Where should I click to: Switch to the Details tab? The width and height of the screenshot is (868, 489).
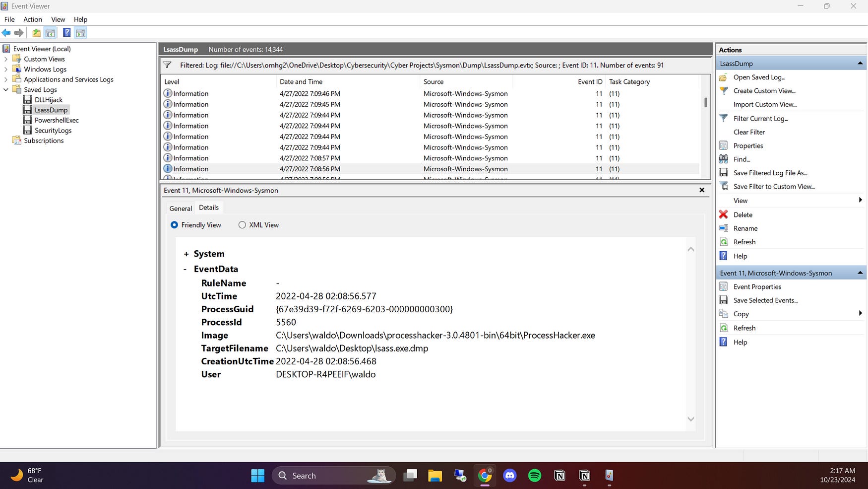point(209,208)
